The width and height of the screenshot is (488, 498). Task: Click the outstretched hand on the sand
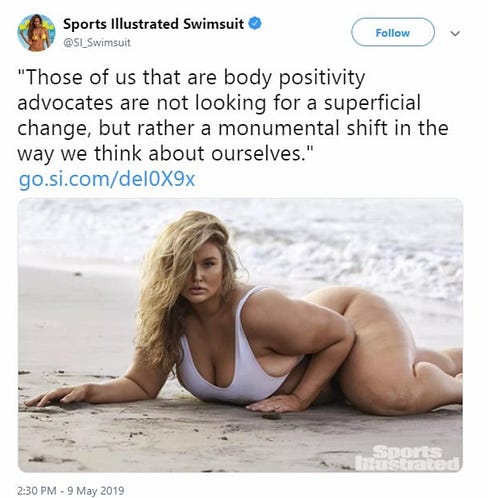pyautogui.click(x=55, y=397)
